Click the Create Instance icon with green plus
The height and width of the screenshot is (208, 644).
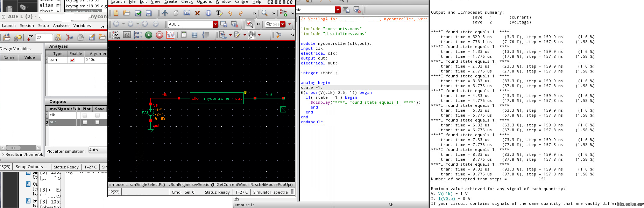point(284,13)
